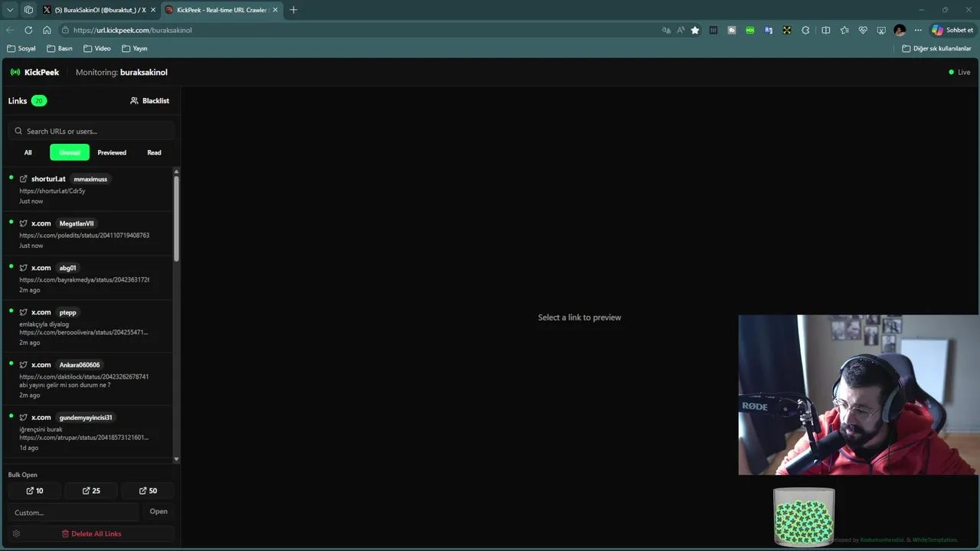Open a new browser tab
This screenshot has width=980, height=551.
pos(293,10)
